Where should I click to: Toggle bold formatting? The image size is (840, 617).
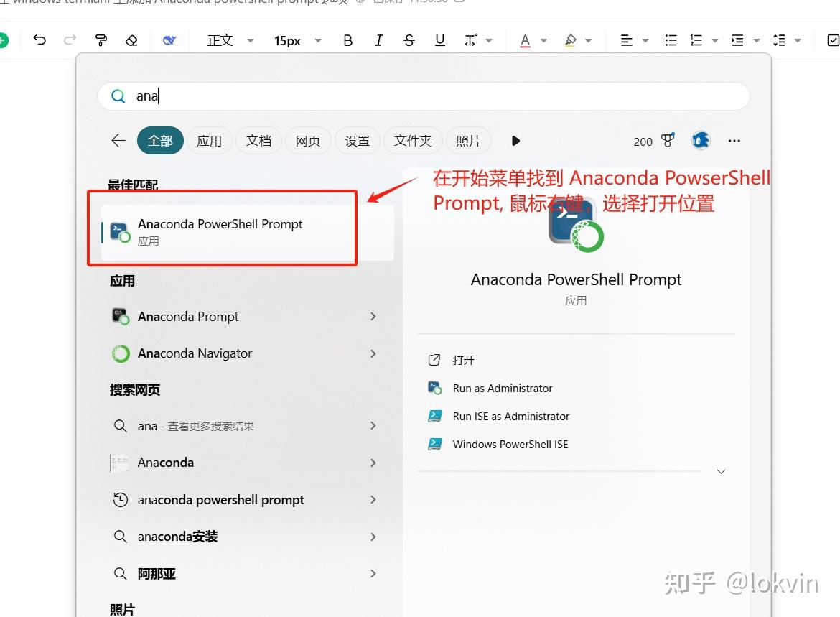(x=347, y=40)
